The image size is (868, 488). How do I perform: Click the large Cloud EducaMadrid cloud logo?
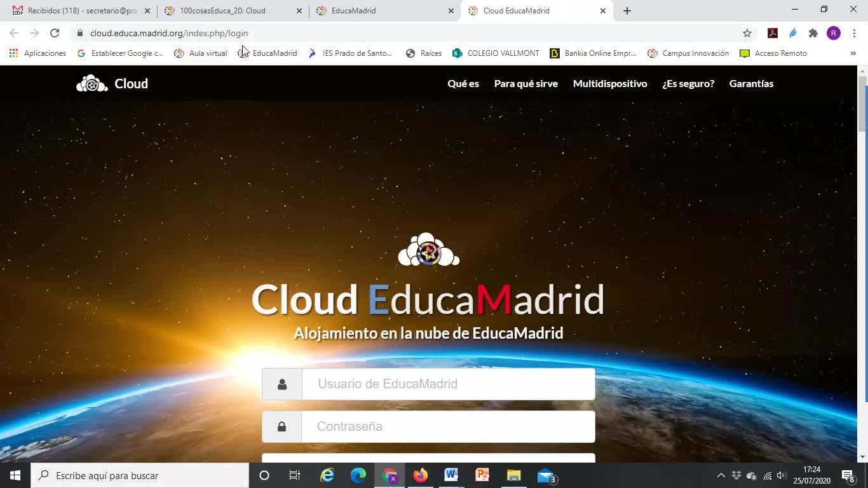tap(429, 249)
